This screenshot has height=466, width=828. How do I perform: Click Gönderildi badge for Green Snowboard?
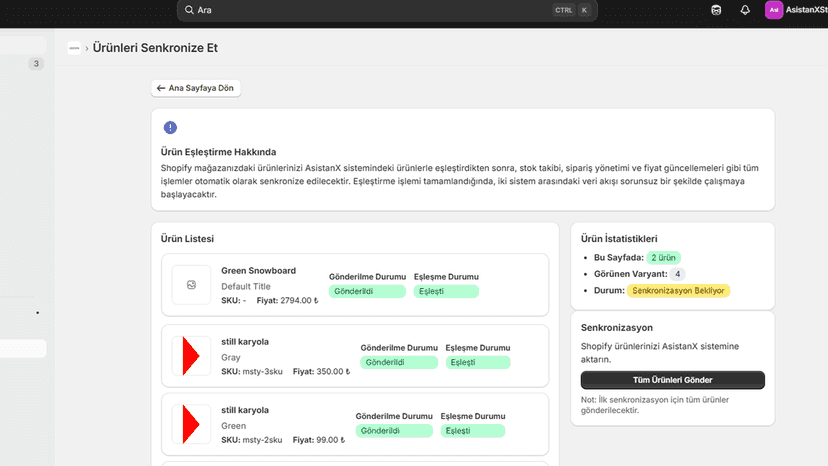tap(367, 291)
